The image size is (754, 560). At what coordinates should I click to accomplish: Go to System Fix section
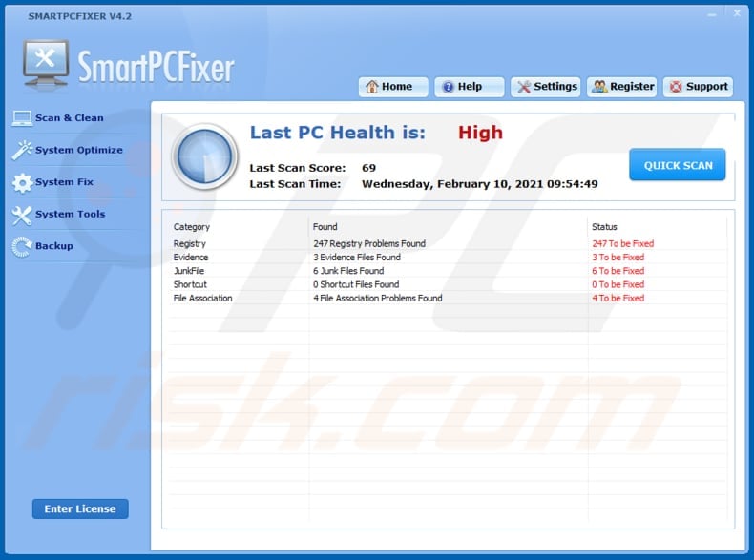[65, 182]
